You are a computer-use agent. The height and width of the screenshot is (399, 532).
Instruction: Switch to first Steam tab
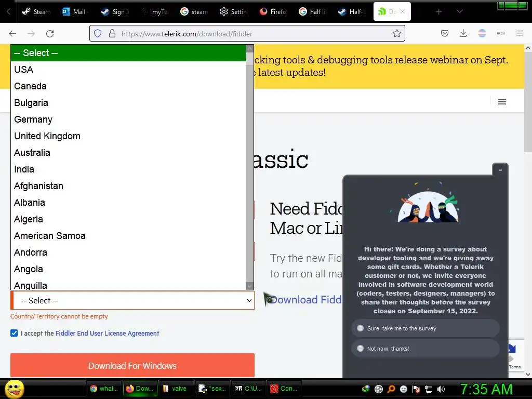tap(36, 12)
